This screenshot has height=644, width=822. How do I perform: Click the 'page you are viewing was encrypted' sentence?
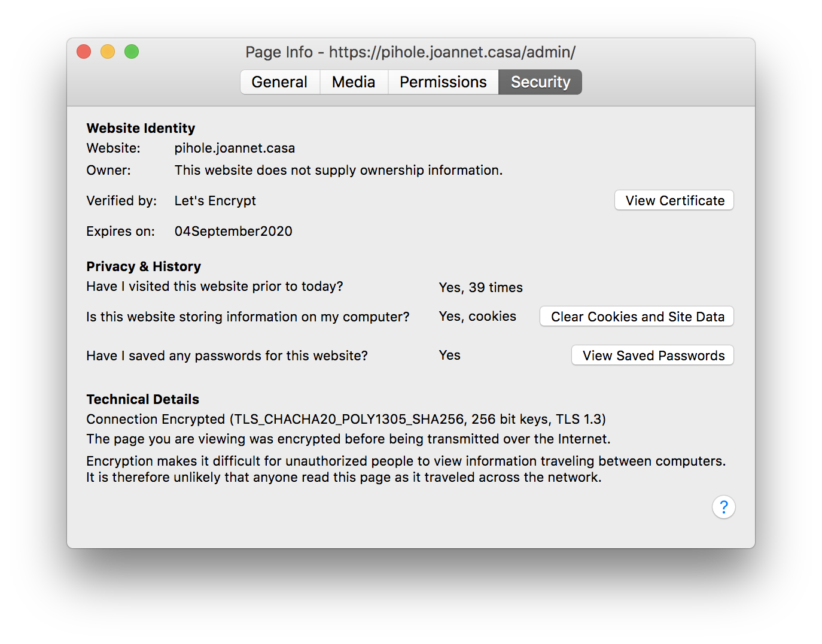coord(348,439)
